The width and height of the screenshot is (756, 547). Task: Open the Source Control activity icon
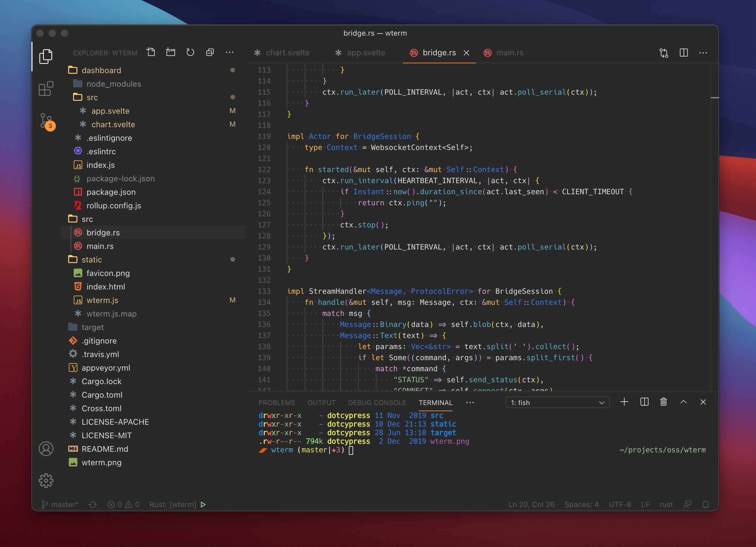pyautogui.click(x=46, y=121)
